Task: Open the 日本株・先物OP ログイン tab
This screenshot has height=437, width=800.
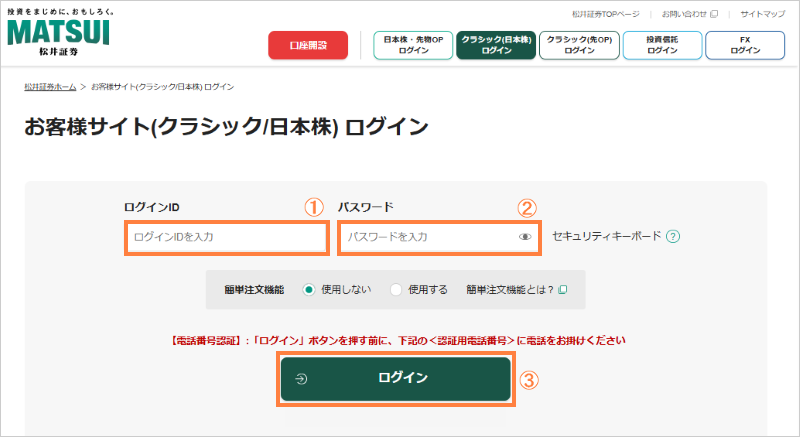Action: tap(413, 45)
